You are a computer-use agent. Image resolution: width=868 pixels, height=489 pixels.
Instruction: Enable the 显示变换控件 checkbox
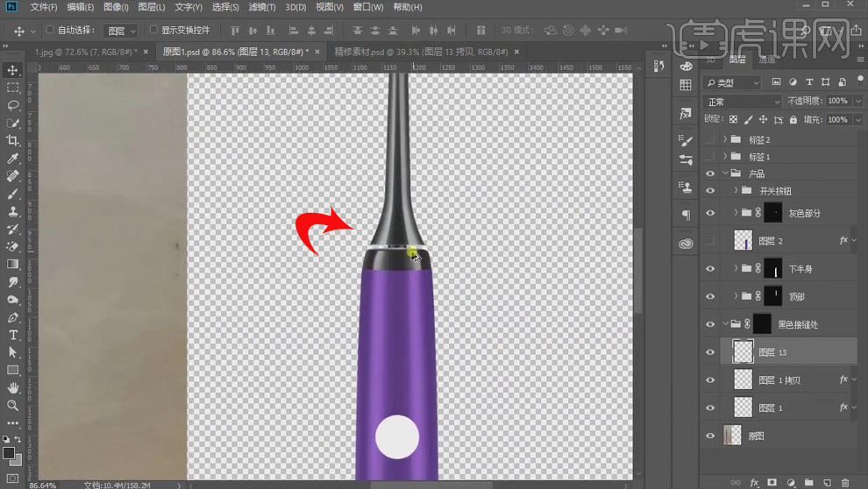[153, 29]
